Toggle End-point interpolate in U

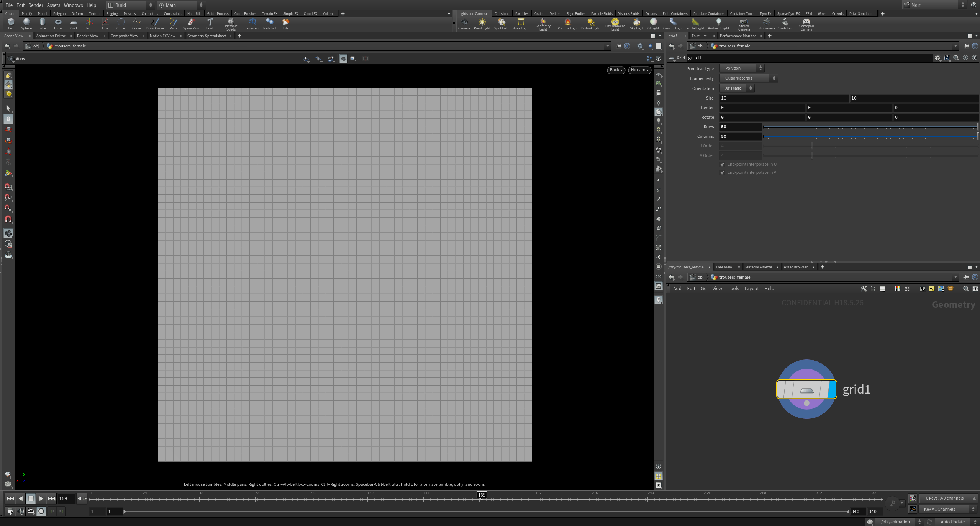point(722,164)
